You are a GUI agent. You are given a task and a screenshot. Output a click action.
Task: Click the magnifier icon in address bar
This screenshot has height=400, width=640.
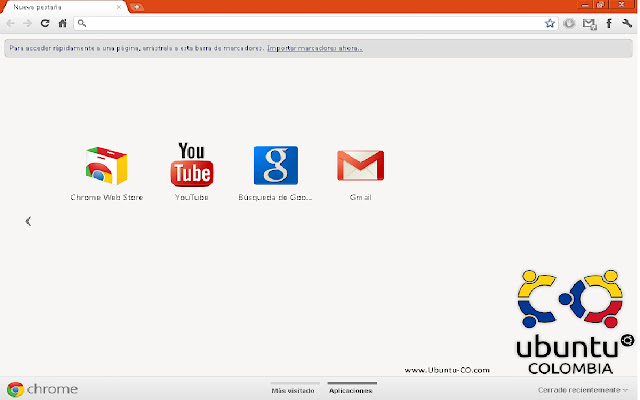tap(82, 23)
